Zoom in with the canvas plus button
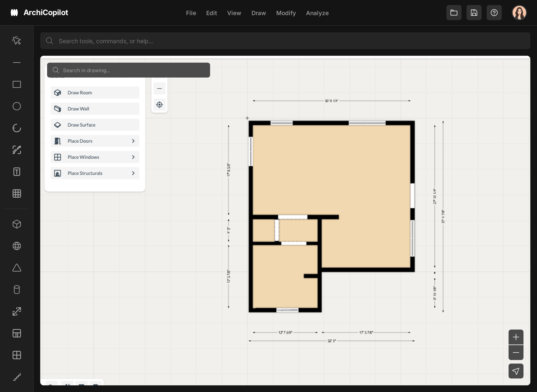The image size is (537, 392). (516, 337)
